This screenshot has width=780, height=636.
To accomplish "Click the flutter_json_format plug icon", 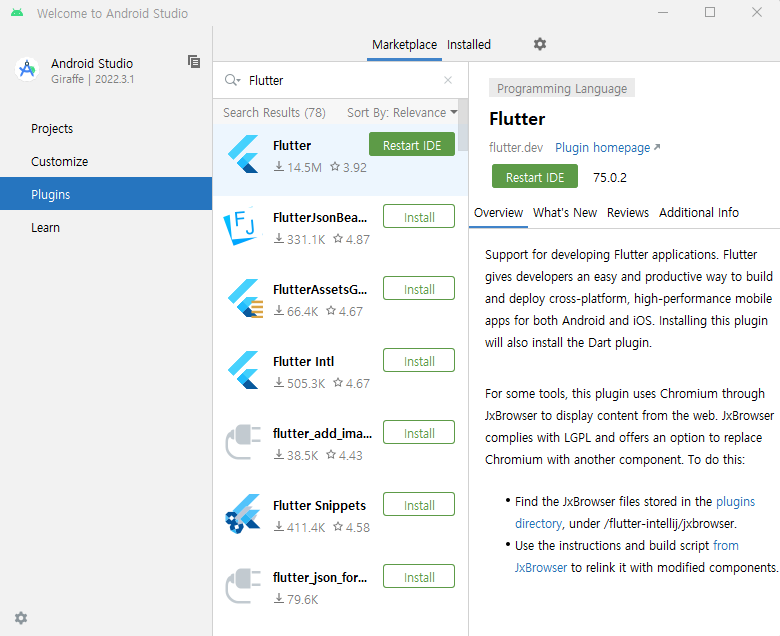I will coord(243,586).
